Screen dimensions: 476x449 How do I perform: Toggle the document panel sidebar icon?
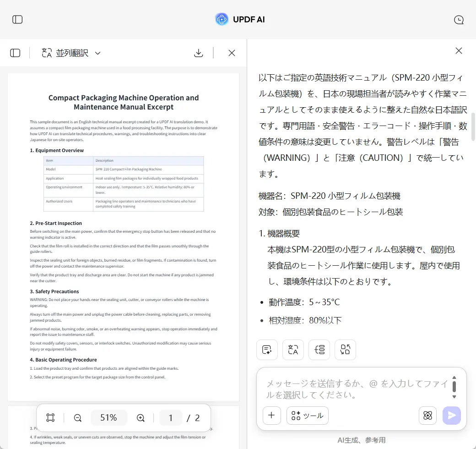click(x=15, y=53)
